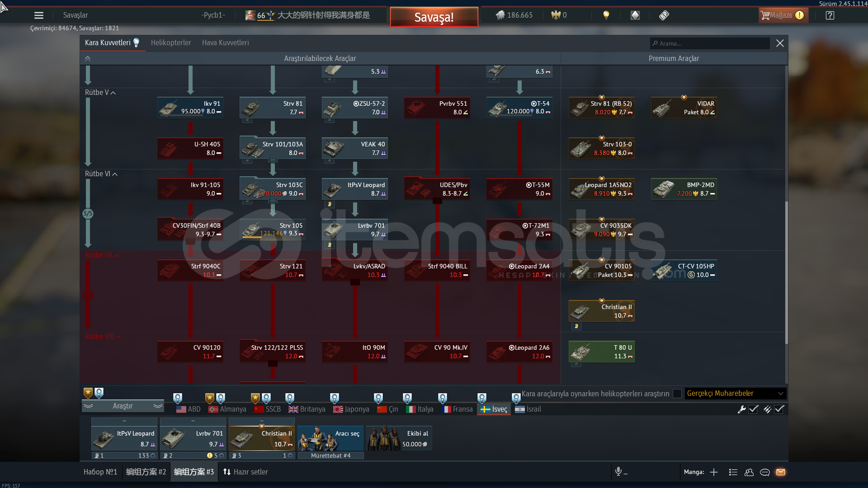Switch to the Helikopterler tab
Image resolution: width=868 pixels, height=488 pixels.
(171, 42)
